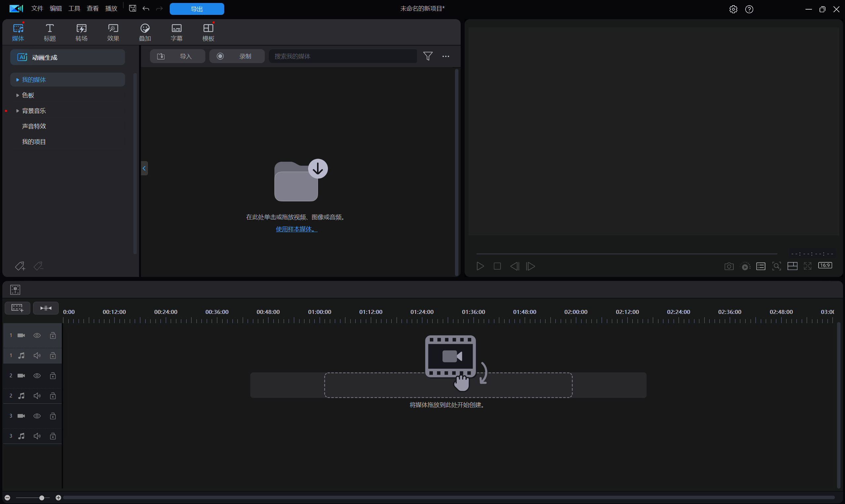Click the undo arrow icon

[x=146, y=9]
